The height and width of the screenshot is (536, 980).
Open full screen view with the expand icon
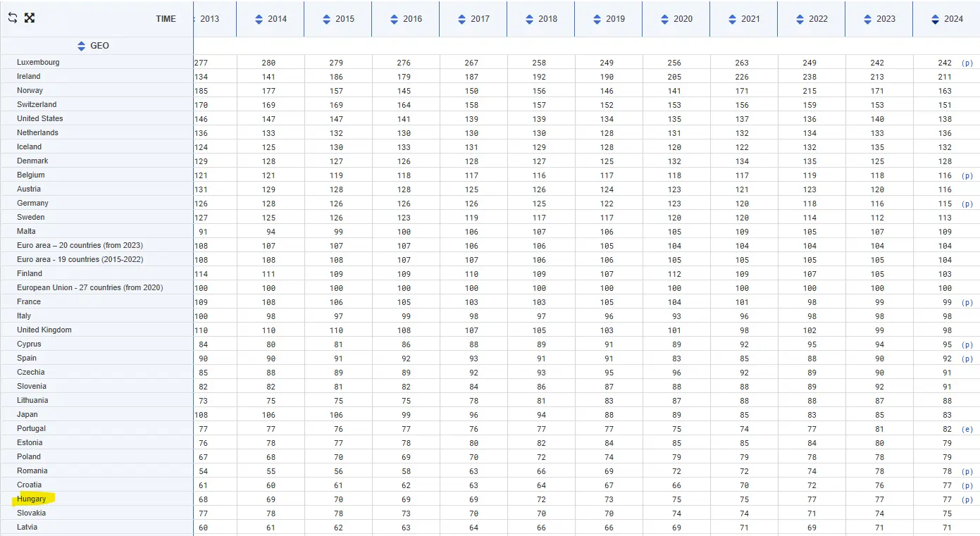pyautogui.click(x=30, y=18)
